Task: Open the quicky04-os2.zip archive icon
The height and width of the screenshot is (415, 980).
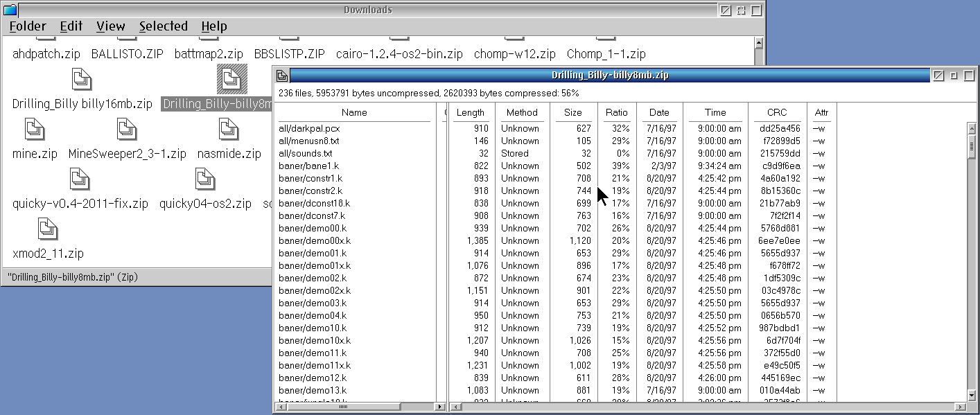Action: 204,179
